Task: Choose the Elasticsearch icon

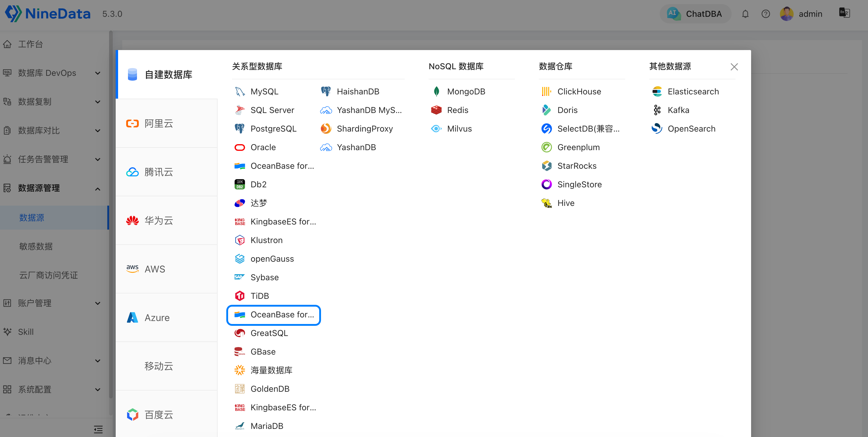Action: (x=657, y=92)
